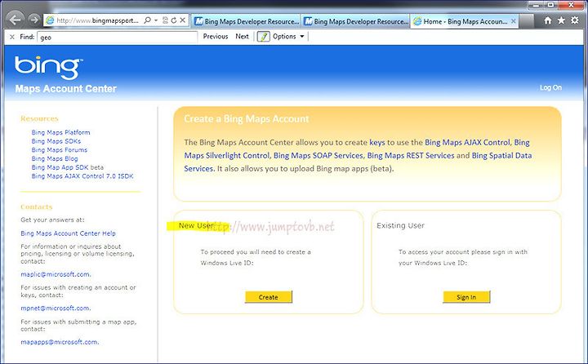The image size is (588, 364).
Task: Click the 'Contacts' sidebar heading
Action: tap(37, 206)
